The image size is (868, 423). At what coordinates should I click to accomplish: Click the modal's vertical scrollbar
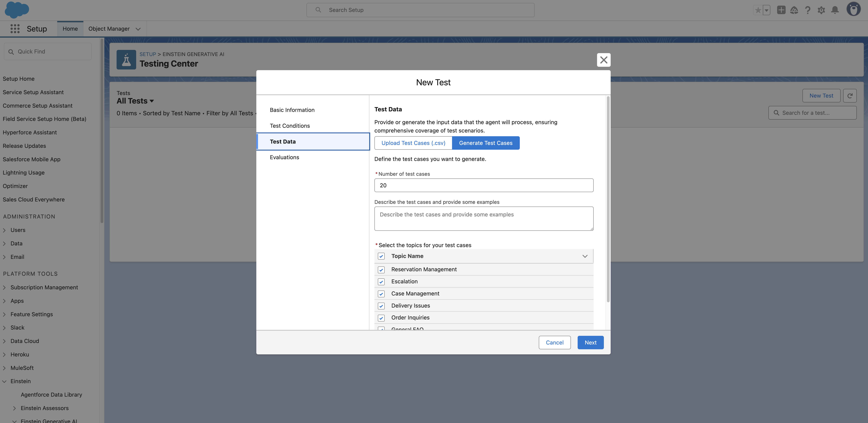pos(608,199)
